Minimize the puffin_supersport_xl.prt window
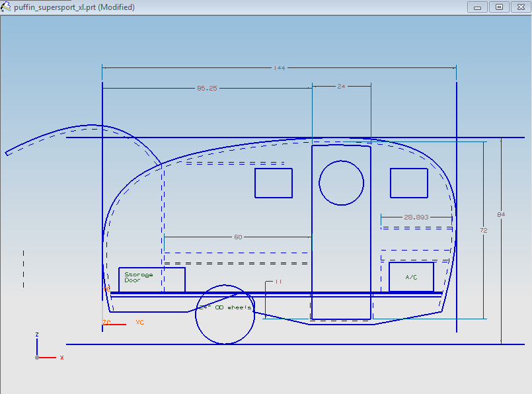Image resolution: width=532 pixels, height=394 pixels. point(477,7)
